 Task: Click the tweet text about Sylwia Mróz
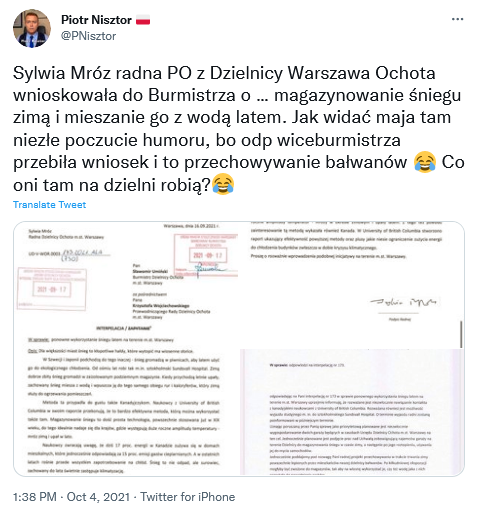point(239,129)
